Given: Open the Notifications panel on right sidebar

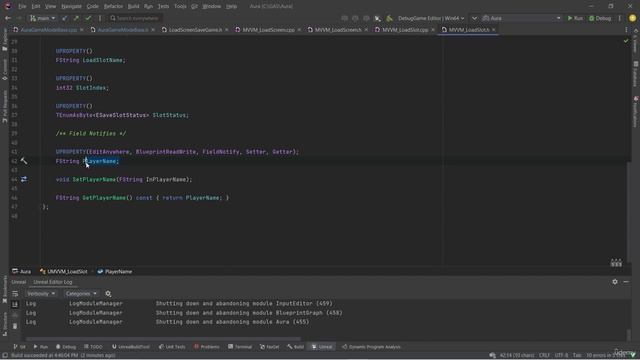Looking at the screenshot, I should [636, 112].
